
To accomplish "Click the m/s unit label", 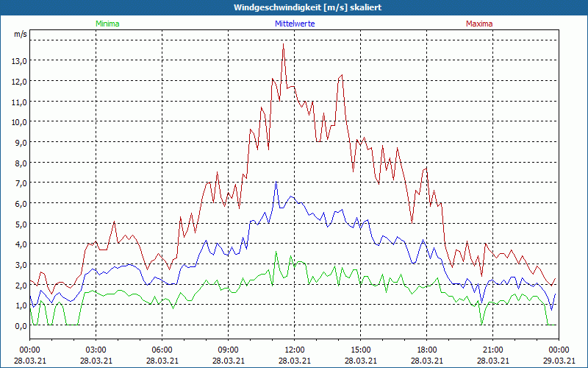I will (21, 34).
